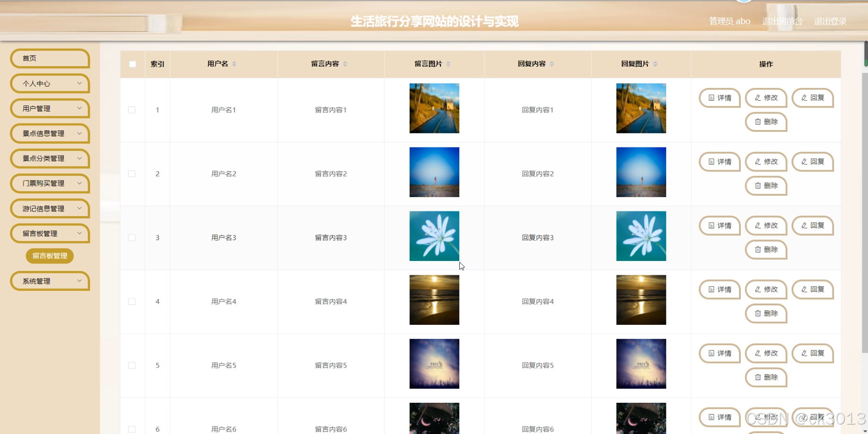Delete row 用户名3 with 删除

tap(766, 250)
